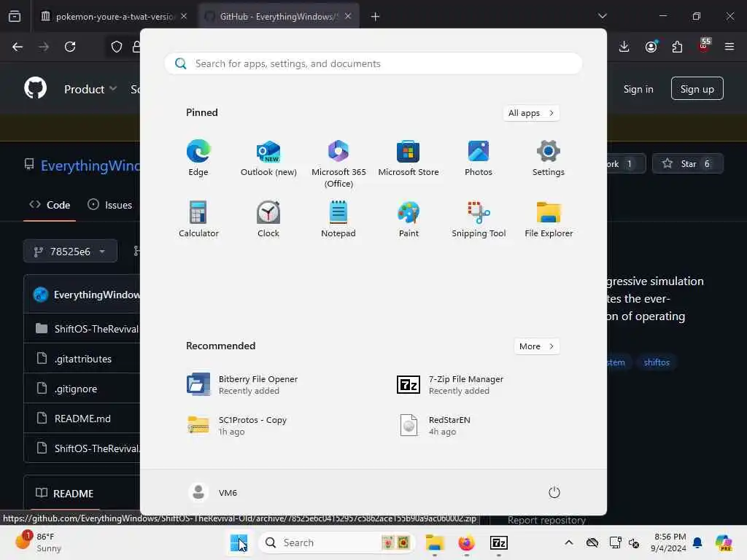Click taskbar Search box
The height and width of the screenshot is (560, 747).
pyautogui.click(x=337, y=542)
